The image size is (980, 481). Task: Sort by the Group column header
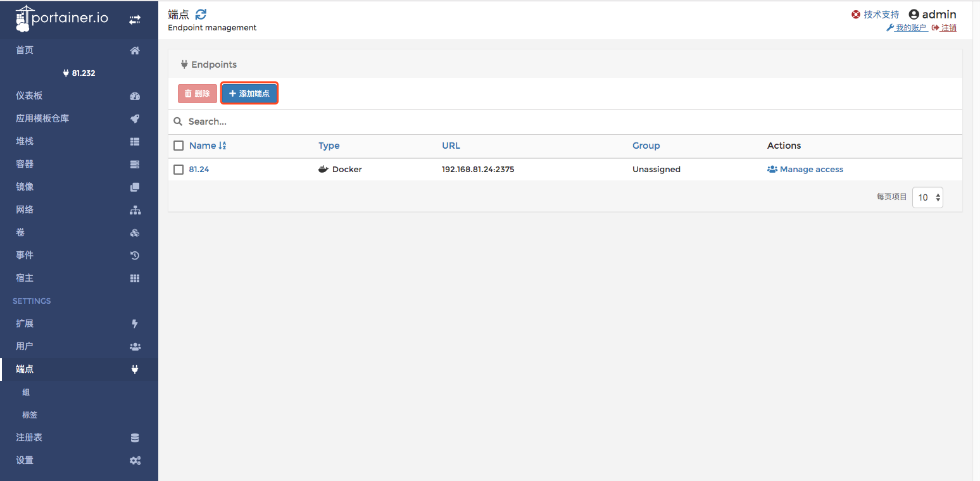646,146
